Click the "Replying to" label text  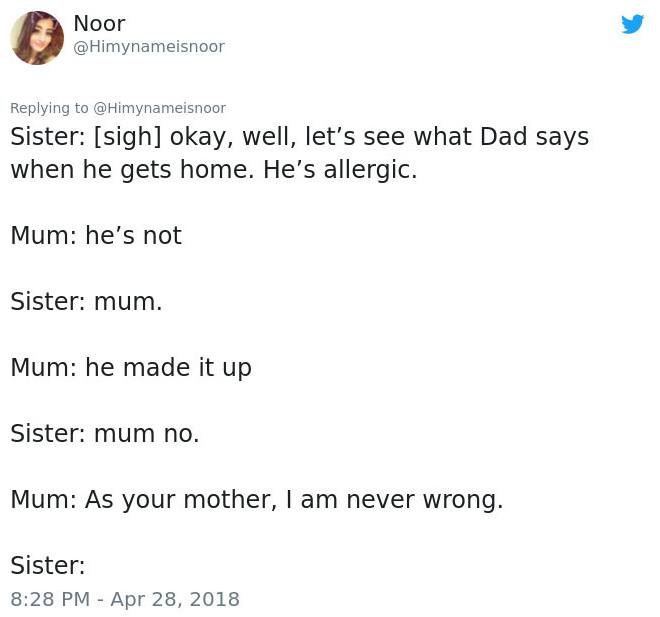[x=49, y=108]
